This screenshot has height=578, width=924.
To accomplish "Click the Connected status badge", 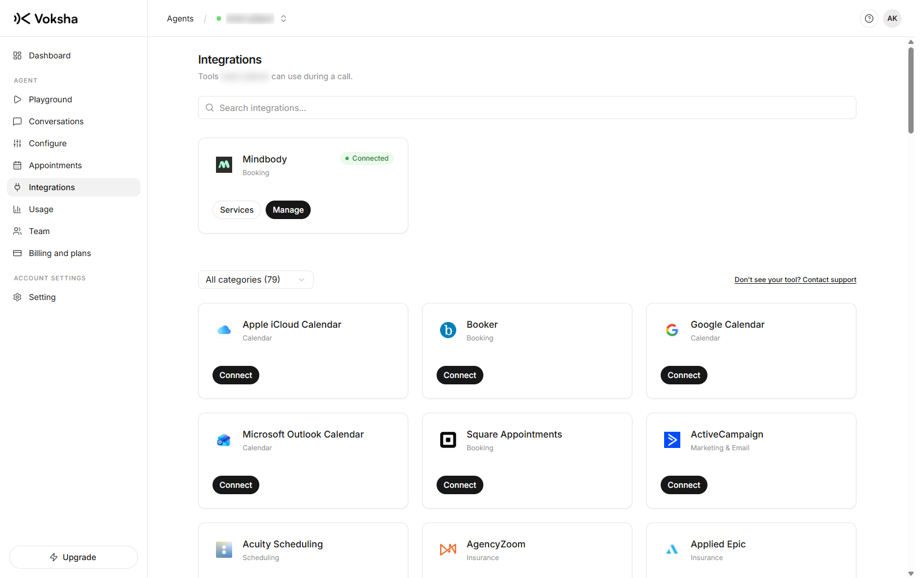I will [367, 158].
